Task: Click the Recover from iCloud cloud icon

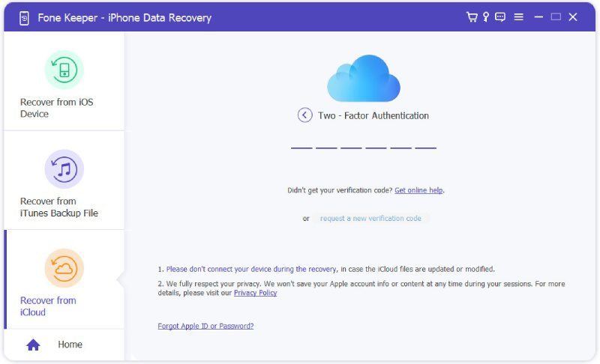Action: pyautogui.click(x=64, y=268)
